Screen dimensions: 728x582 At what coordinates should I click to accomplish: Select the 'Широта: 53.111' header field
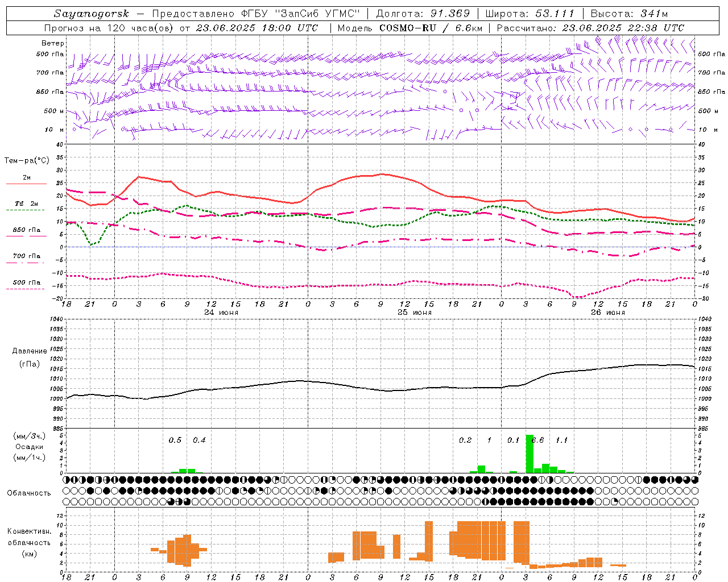point(530,14)
